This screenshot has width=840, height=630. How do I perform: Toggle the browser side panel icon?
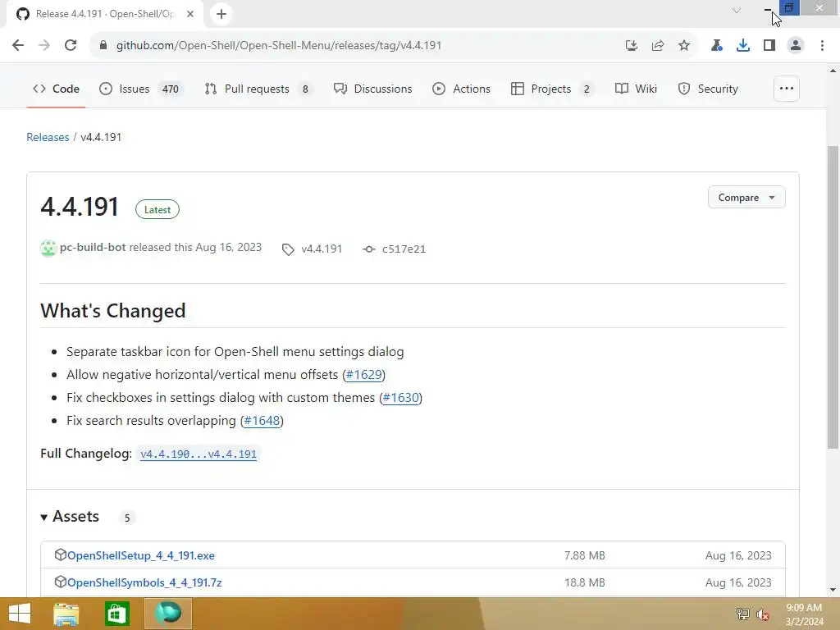click(769, 46)
